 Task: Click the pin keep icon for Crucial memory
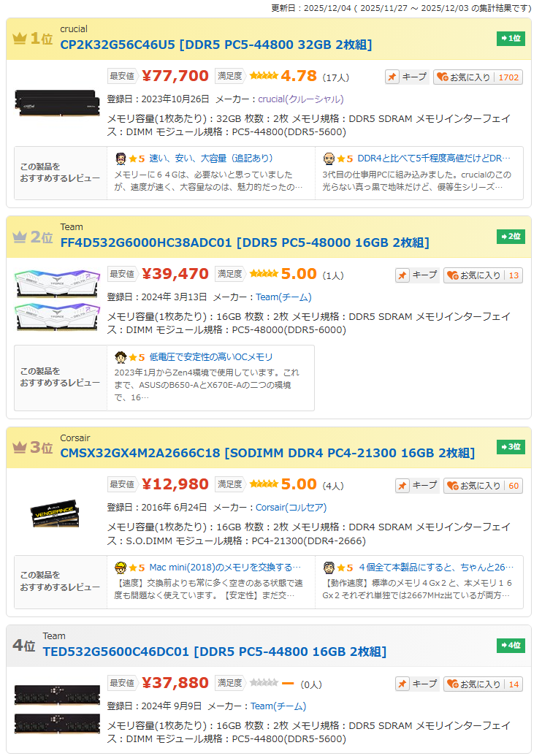(392, 77)
